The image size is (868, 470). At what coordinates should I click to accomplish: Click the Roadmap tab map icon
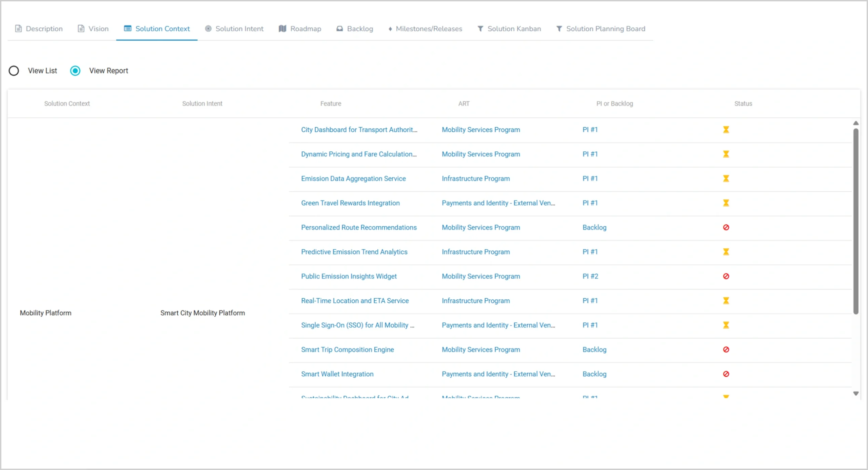[282, 29]
